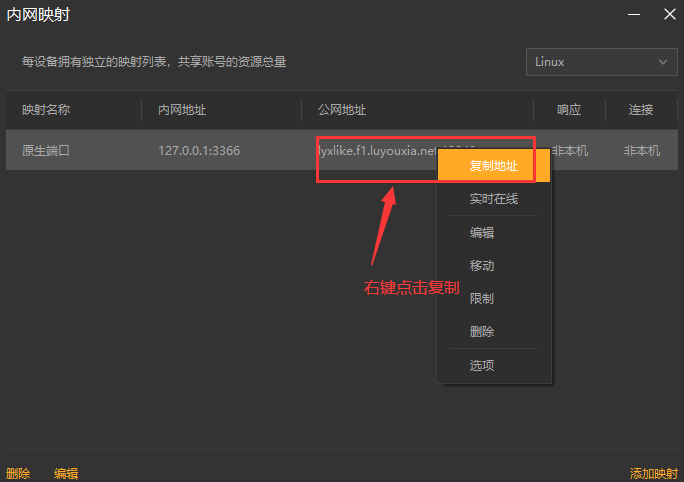This screenshot has width=684, height=482.
Task: Click the bottom-left 编辑 link
Action: point(66,474)
